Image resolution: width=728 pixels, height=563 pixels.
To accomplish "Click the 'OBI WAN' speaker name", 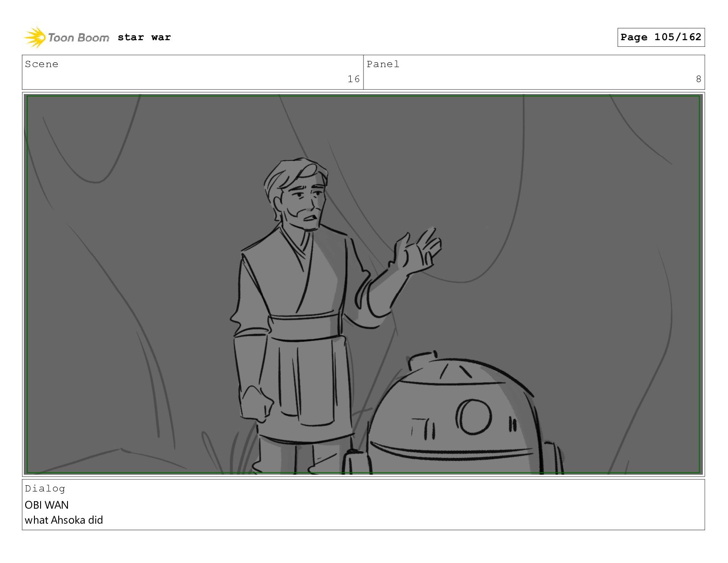I will click(x=47, y=505).
